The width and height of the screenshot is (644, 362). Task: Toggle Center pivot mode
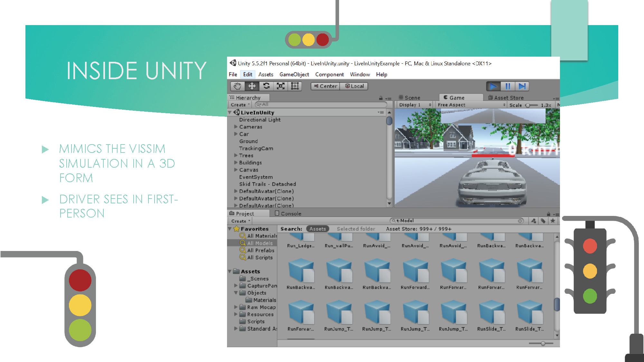(x=325, y=86)
